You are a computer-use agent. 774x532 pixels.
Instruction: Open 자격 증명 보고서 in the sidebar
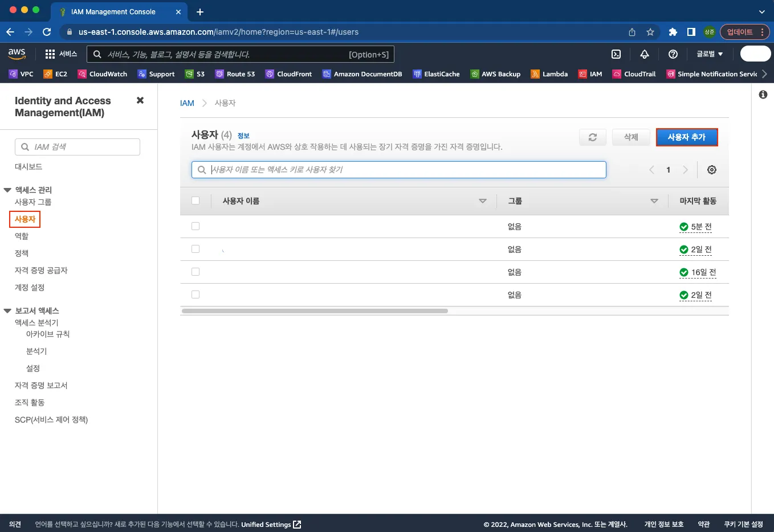point(41,386)
